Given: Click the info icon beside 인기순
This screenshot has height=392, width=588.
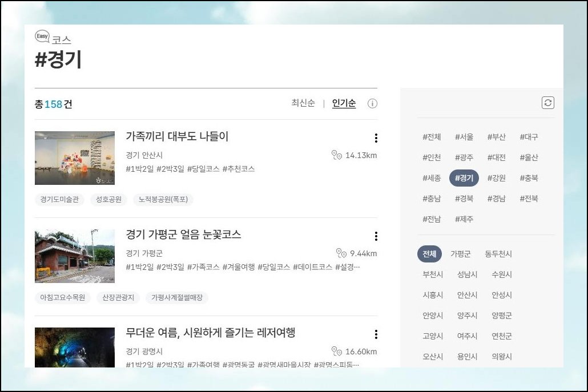Looking at the screenshot, I should tap(372, 103).
